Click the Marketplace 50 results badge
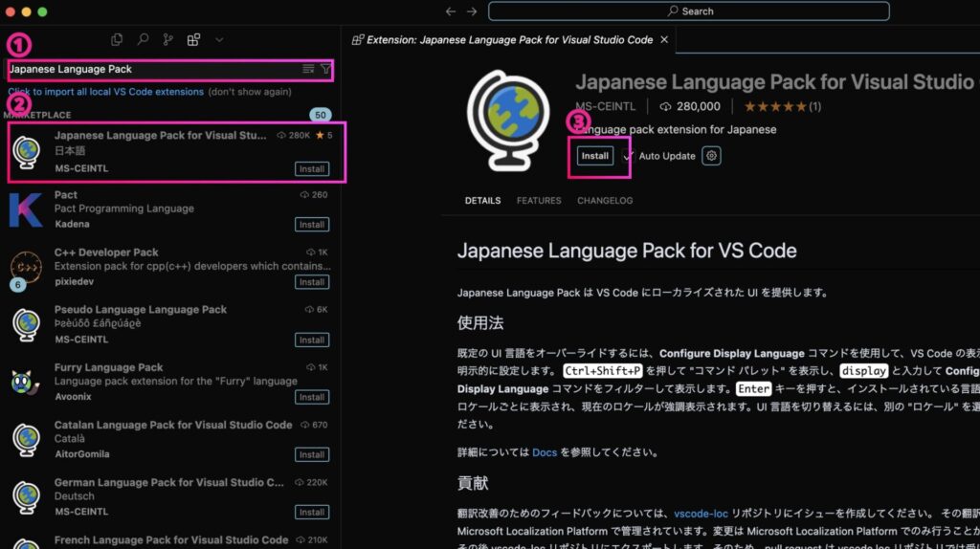The image size is (980, 549). [x=320, y=115]
